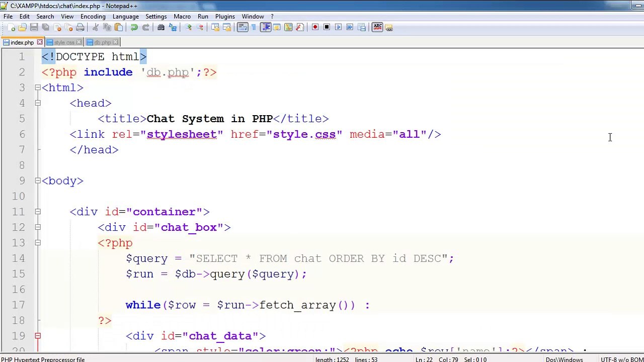Collapse the chat_box div on line 12
The width and height of the screenshot is (644, 362).
38,227
